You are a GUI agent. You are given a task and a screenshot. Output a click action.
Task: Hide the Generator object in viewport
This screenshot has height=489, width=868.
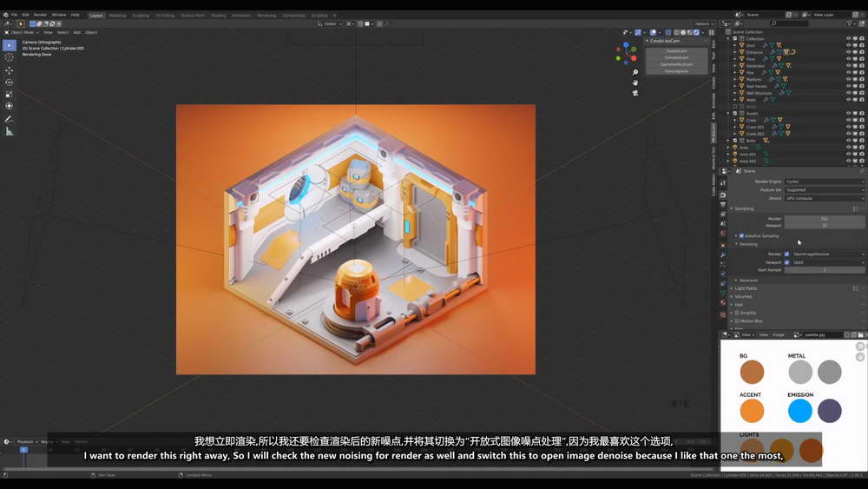(x=848, y=66)
